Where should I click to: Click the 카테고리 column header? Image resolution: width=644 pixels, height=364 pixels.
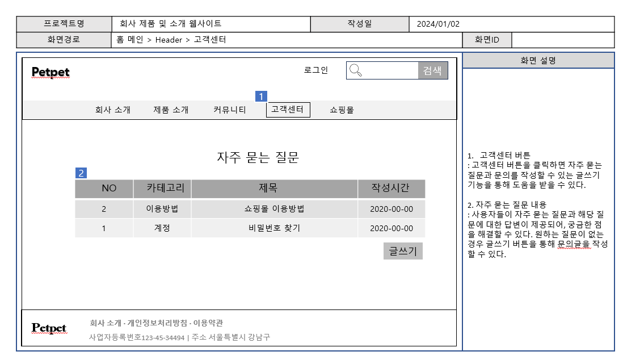coord(162,189)
